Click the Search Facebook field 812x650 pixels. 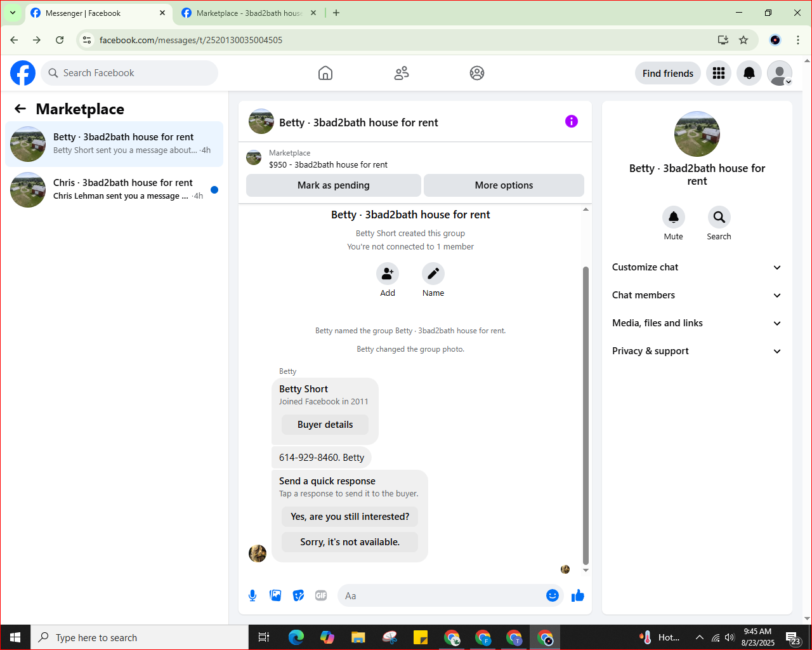point(129,73)
